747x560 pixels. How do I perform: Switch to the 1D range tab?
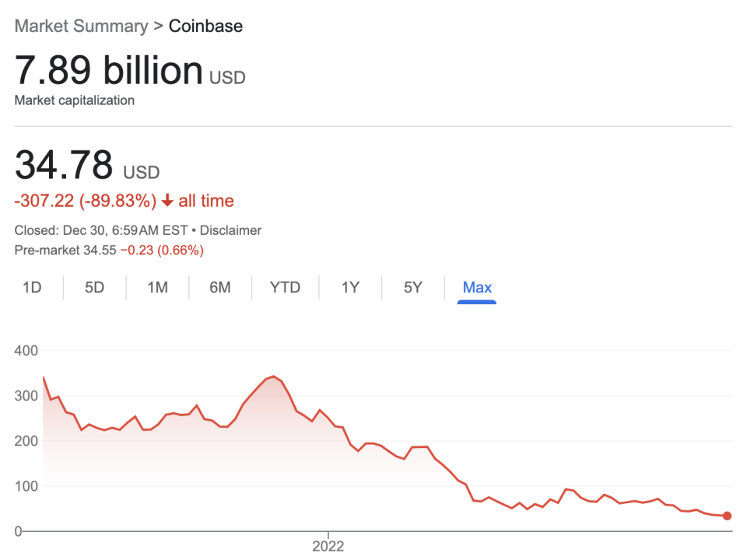tap(32, 288)
